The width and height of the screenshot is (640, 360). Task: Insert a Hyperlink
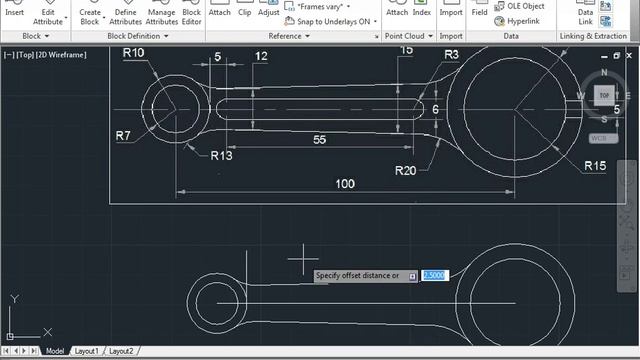tap(517, 21)
